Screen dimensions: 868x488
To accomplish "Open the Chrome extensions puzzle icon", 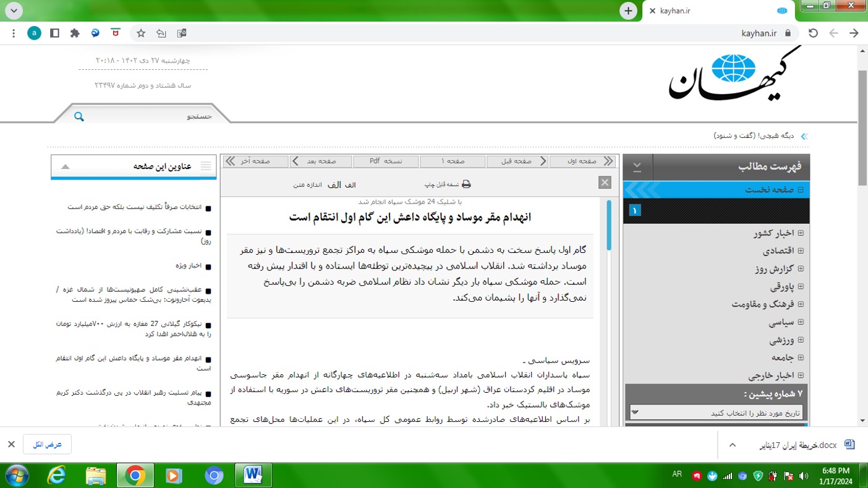I will coord(75,33).
